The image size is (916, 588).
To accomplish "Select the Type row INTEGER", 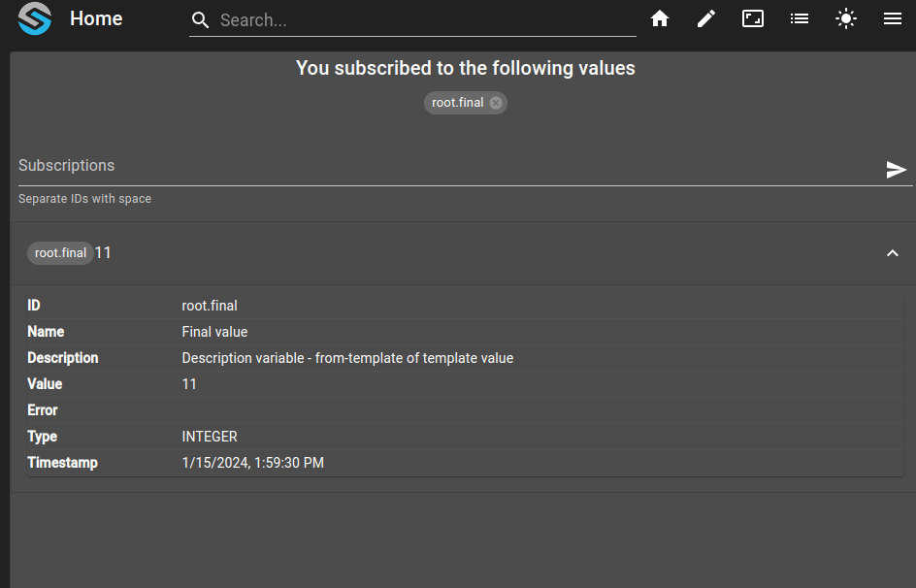I will click(465, 437).
